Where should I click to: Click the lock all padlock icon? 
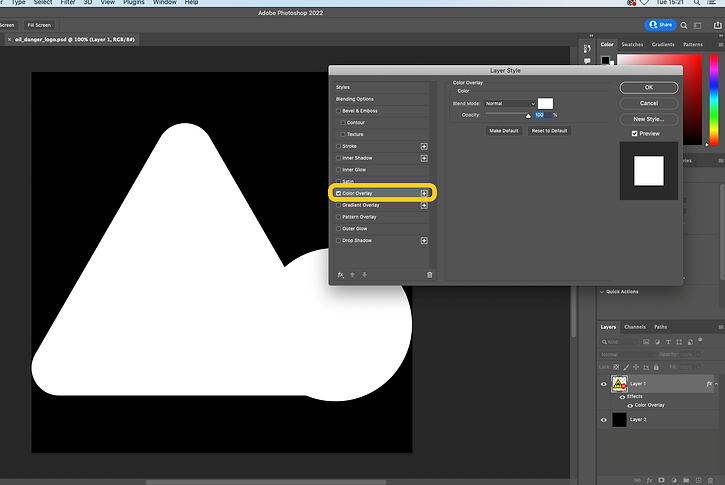tap(656, 367)
